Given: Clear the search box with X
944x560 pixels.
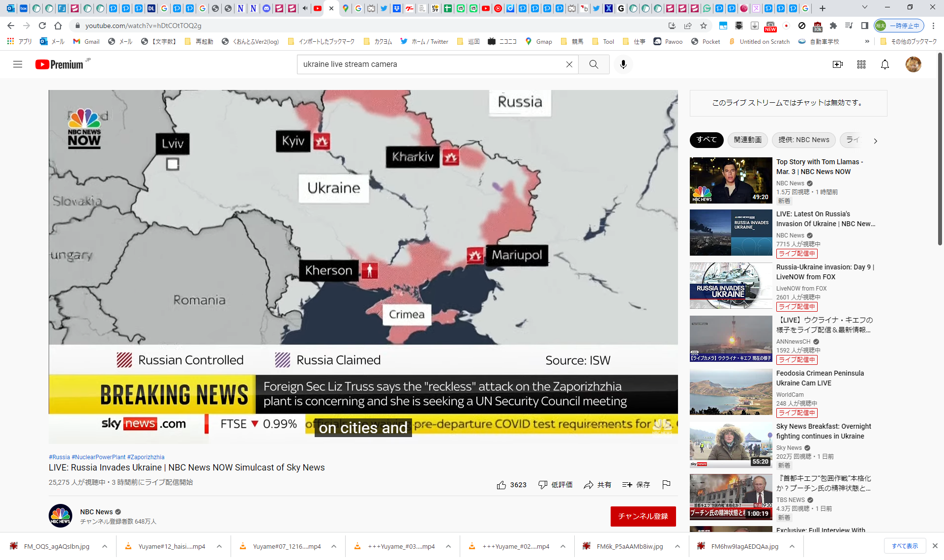Looking at the screenshot, I should coord(569,64).
